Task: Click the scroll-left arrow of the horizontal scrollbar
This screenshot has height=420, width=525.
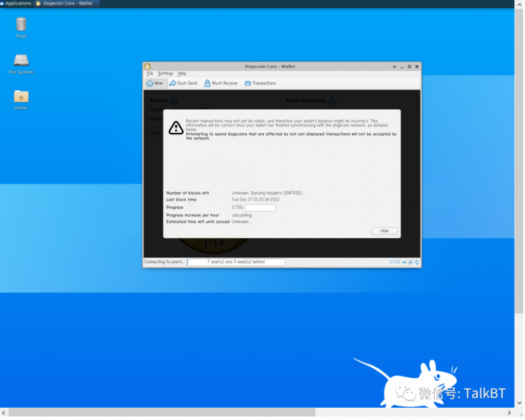Action: [4, 413]
